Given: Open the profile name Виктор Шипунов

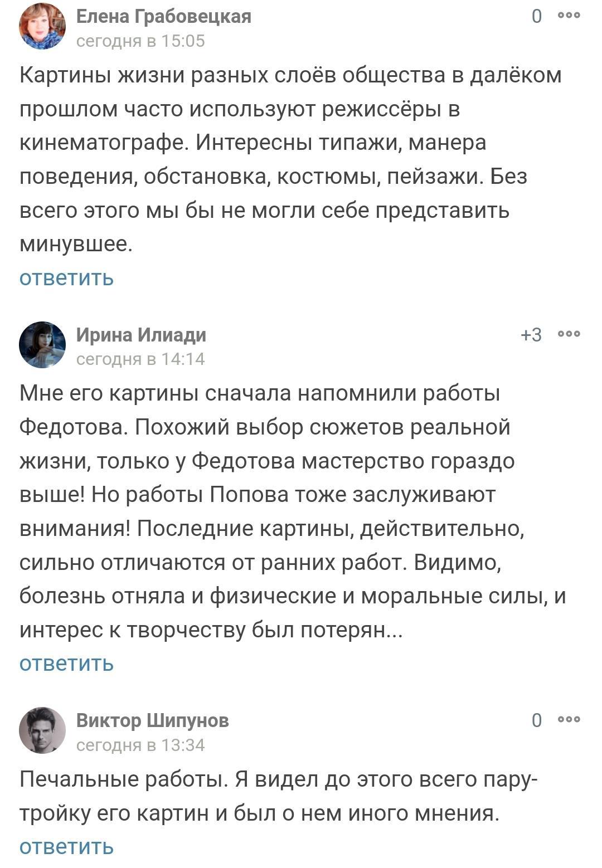Looking at the screenshot, I should click(152, 720).
